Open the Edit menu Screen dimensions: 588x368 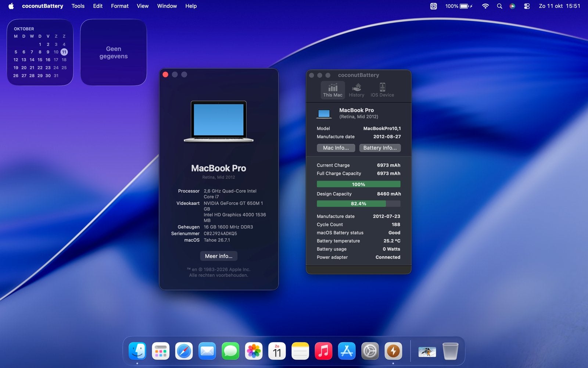[98, 6]
